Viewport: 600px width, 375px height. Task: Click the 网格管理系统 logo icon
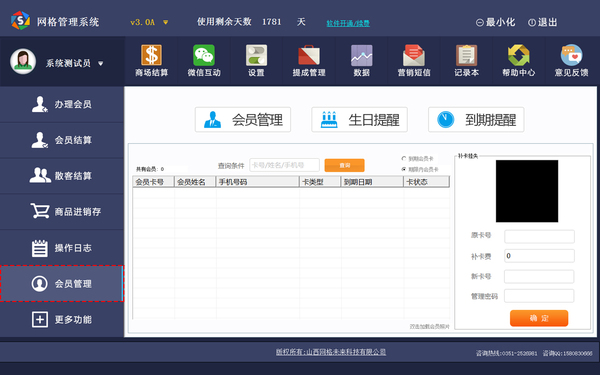click(20, 21)
